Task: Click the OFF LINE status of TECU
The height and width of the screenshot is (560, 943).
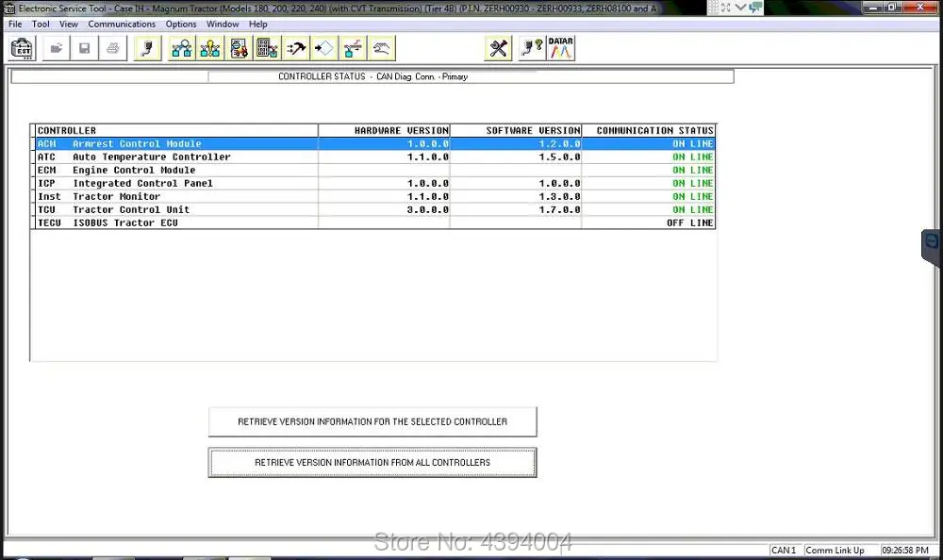Action: click(690, 223)
